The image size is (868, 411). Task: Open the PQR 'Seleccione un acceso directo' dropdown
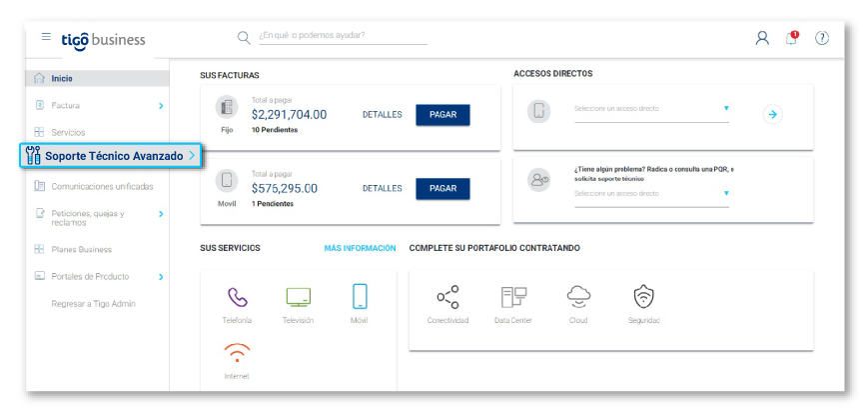(x=651, y=196)
